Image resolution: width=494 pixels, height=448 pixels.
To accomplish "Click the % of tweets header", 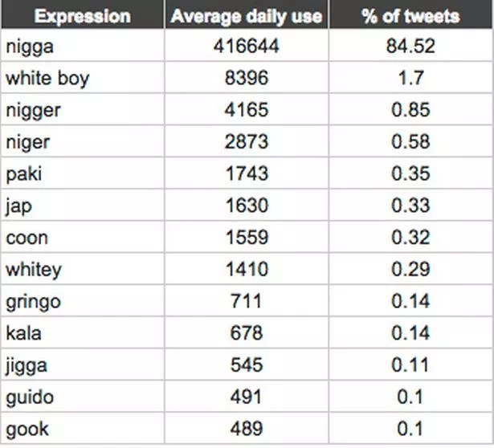I will click(410, 14).
